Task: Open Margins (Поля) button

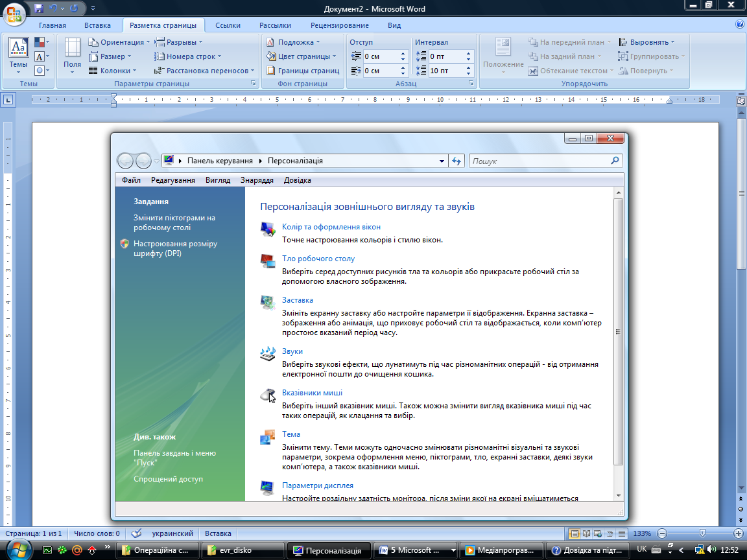Action: pos(73,55)
